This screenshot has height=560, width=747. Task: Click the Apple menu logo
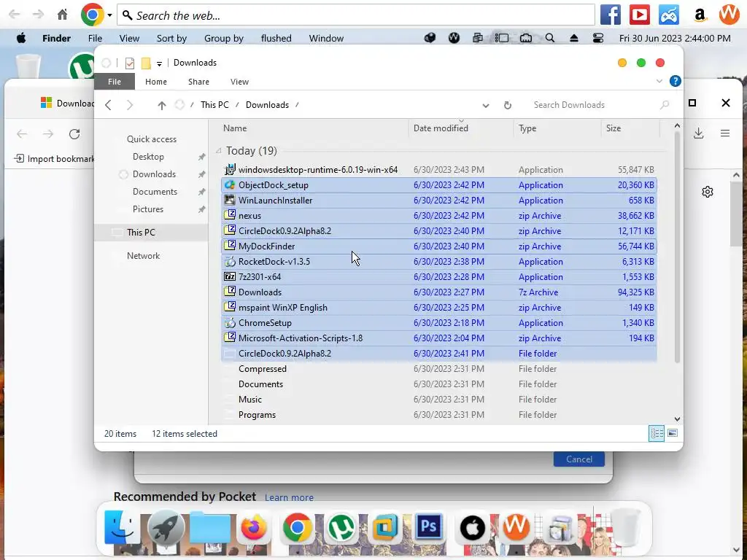pos(21,38)
